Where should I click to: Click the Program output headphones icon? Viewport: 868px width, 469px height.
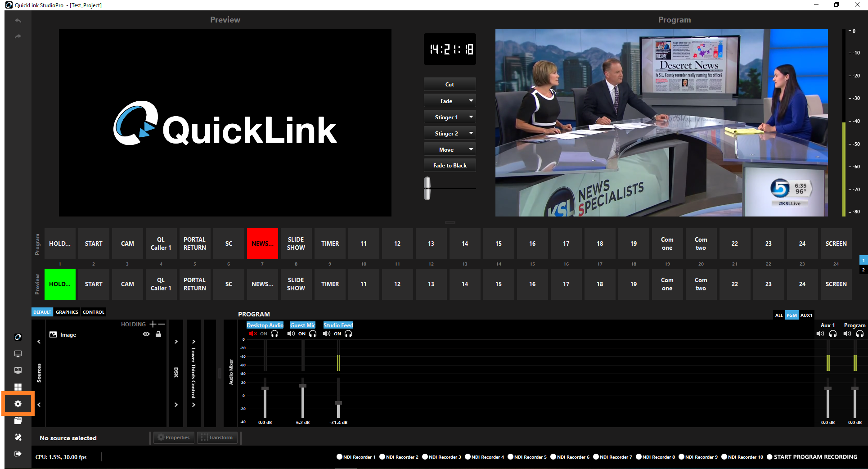click(860, 334)
